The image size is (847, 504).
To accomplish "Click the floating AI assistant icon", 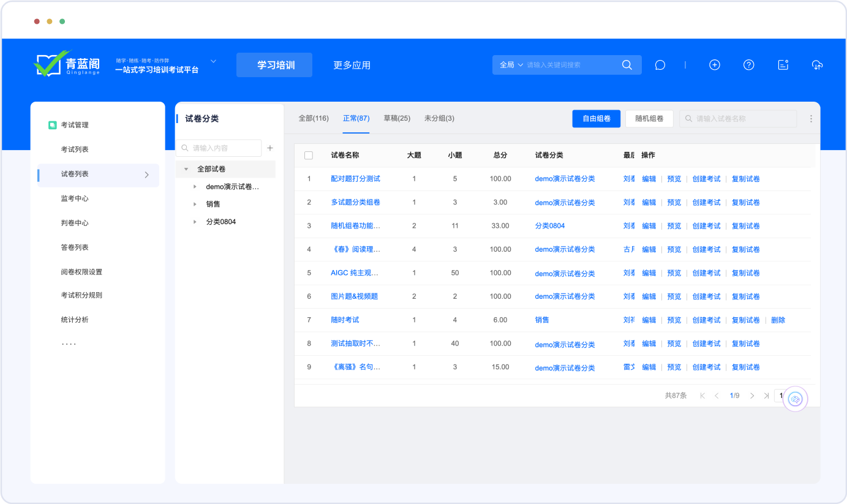I will pos(795,399).
